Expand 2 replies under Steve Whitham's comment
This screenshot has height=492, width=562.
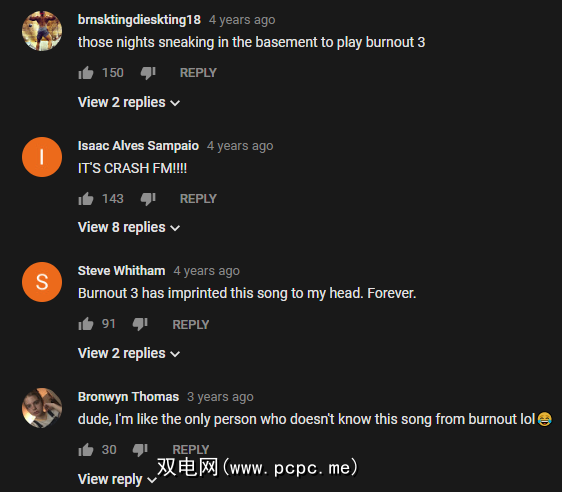point(129,354)
